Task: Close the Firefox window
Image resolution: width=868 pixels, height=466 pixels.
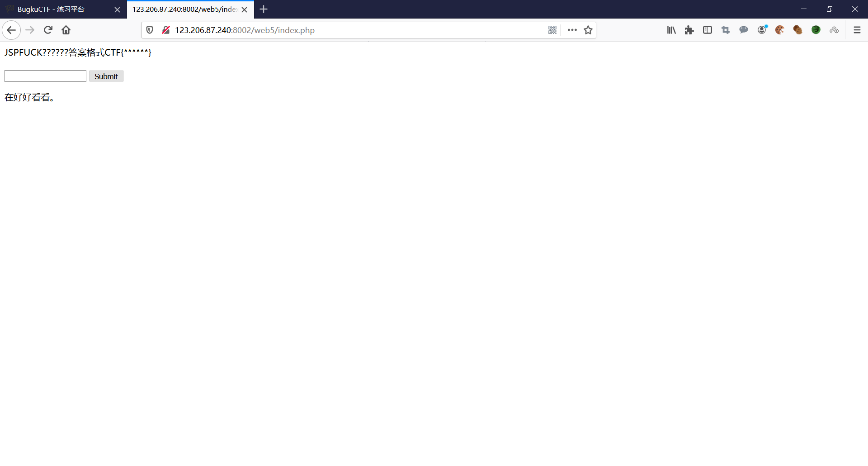Action: pos(855,9)
